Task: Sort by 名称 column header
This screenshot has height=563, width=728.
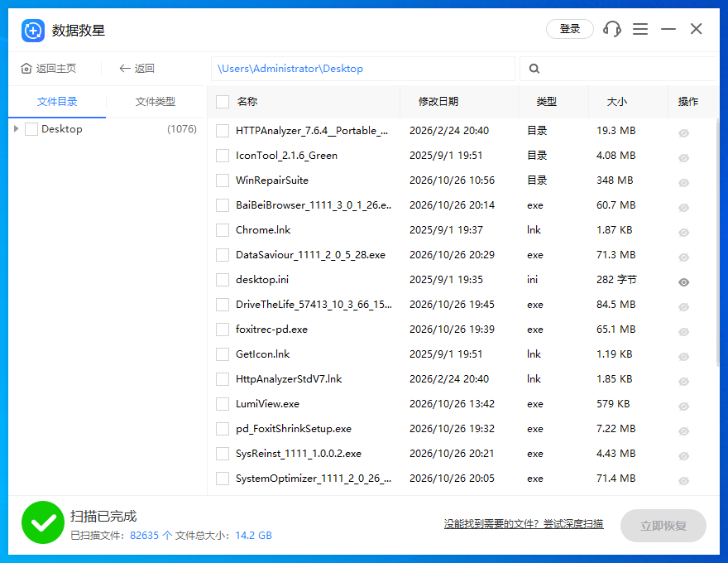Action: tap(247, 101)
